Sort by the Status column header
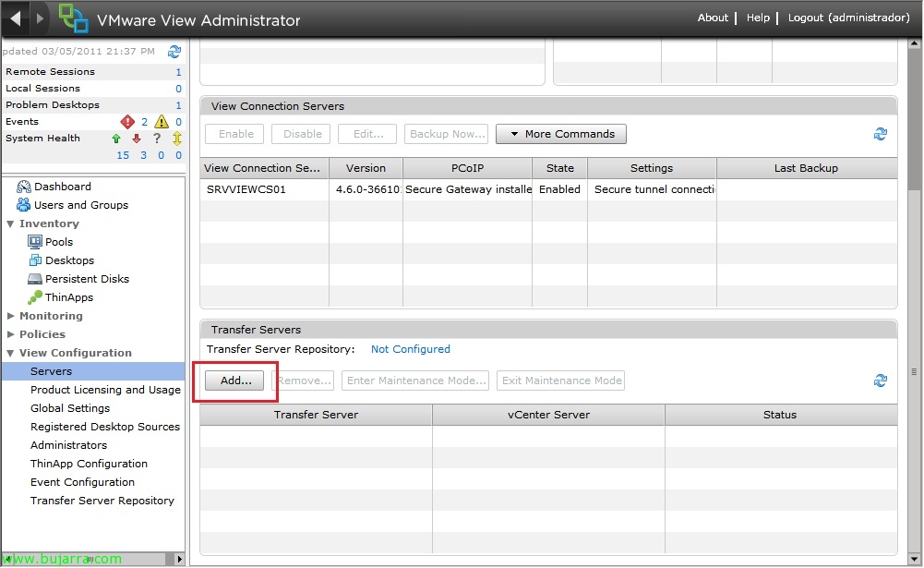 pyautogui.click(x=781, y=416)
